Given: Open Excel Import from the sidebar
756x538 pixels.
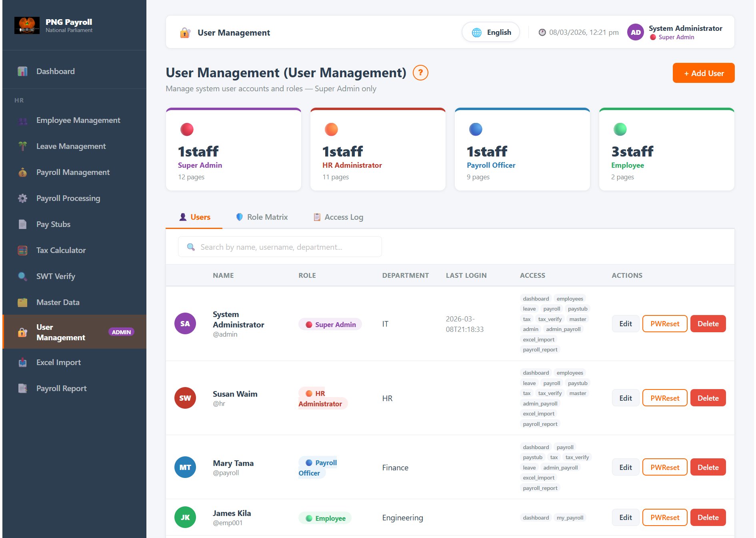Looking at the screenshot, I should 74,363.
